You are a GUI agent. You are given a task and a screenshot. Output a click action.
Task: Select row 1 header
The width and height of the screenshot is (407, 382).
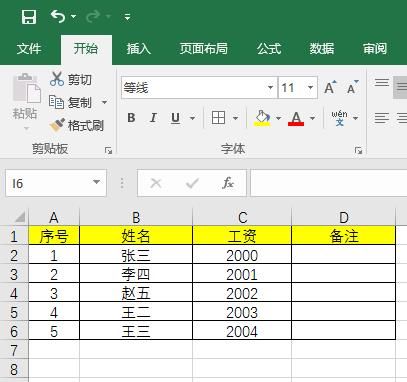pos(14,236)
